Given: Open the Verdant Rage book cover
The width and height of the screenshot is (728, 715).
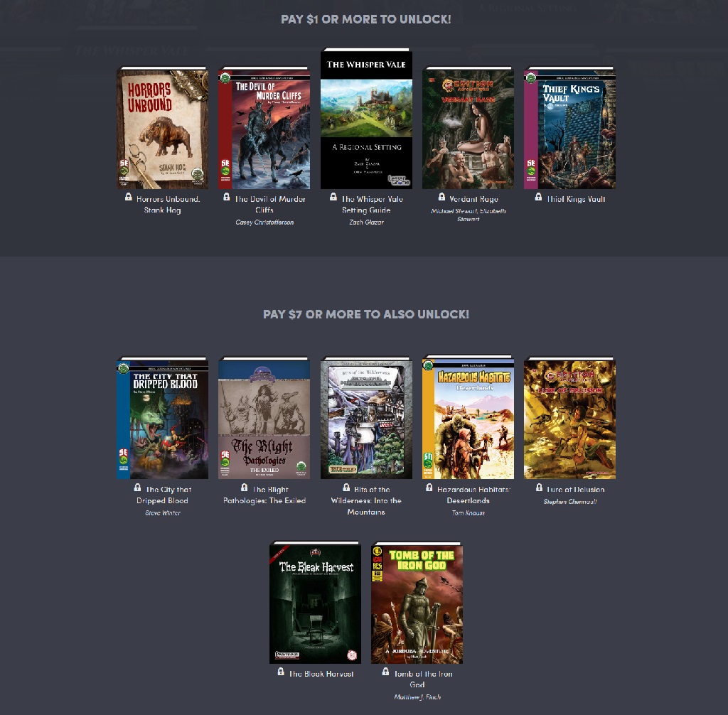Looking at the screenshot, I should point(468,128).
